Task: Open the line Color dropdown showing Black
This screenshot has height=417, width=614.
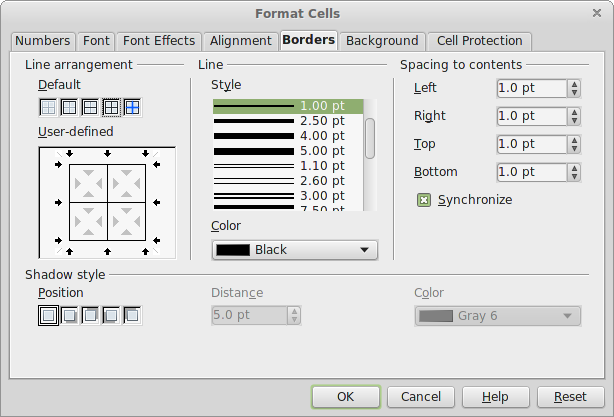Action: pos(295,249)
